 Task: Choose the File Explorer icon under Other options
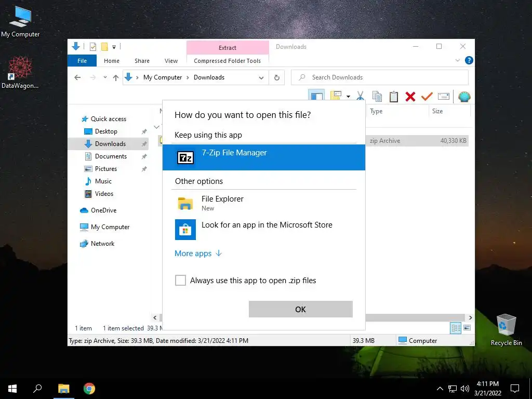[185, 203]
